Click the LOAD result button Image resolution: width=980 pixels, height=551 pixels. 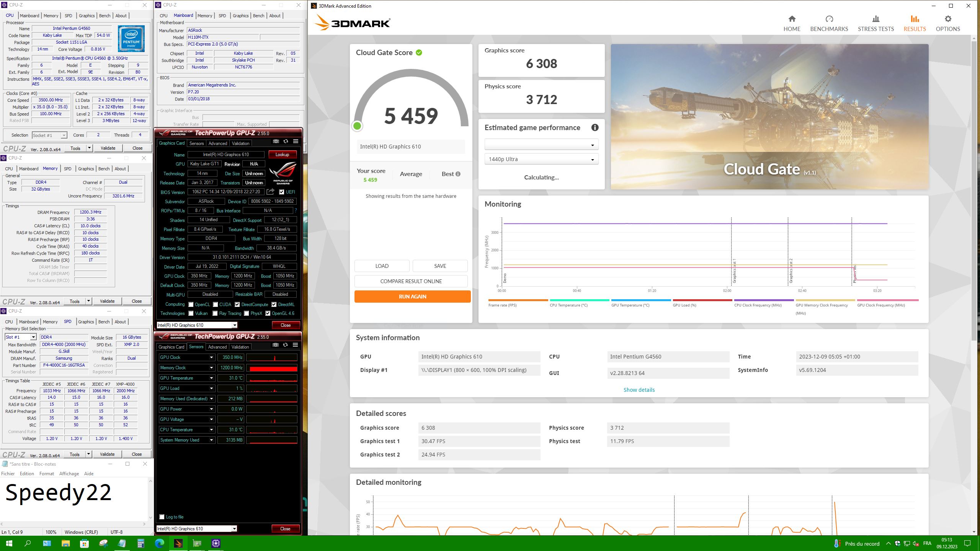pyautogui.click(x=382, y=266)
